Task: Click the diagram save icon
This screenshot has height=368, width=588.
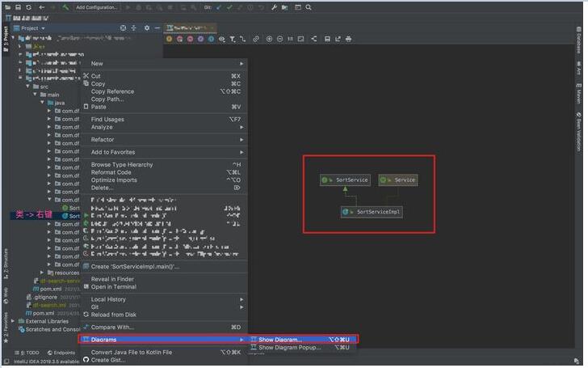Action: pos(327,39)
